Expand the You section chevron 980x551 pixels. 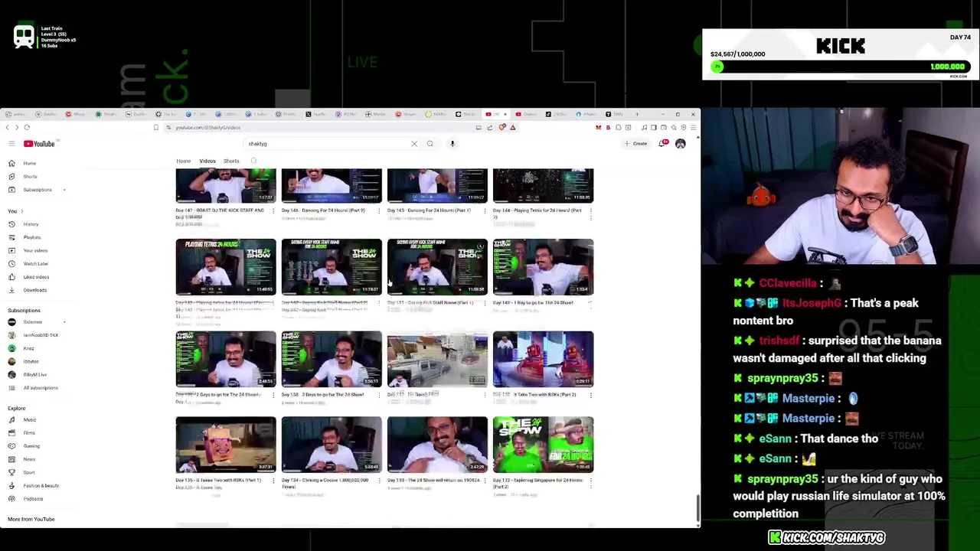(21, 211)
